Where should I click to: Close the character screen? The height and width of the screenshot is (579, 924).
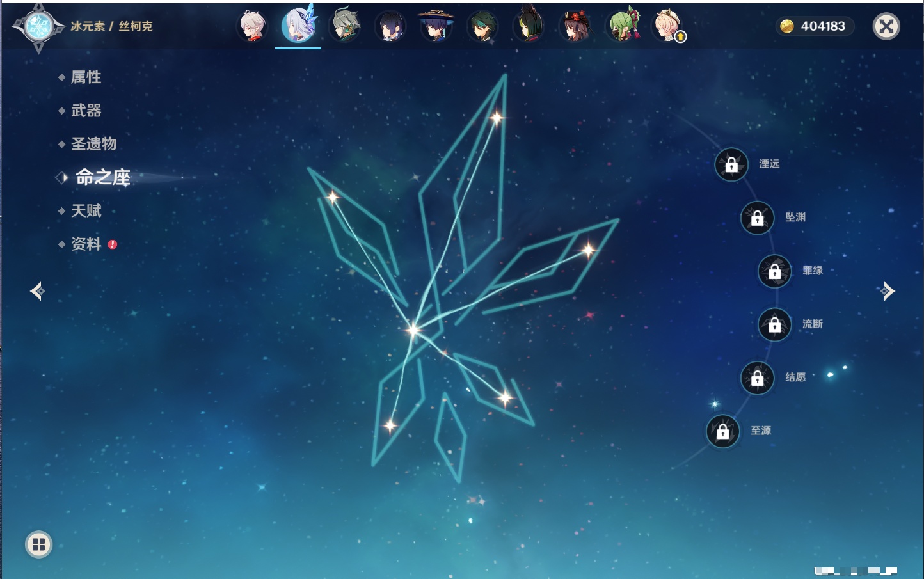[x=886, y=26]
